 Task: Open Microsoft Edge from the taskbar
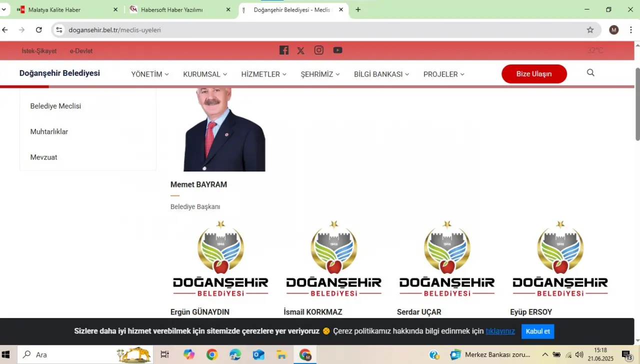pyautogui.click(x=235, y=354)
